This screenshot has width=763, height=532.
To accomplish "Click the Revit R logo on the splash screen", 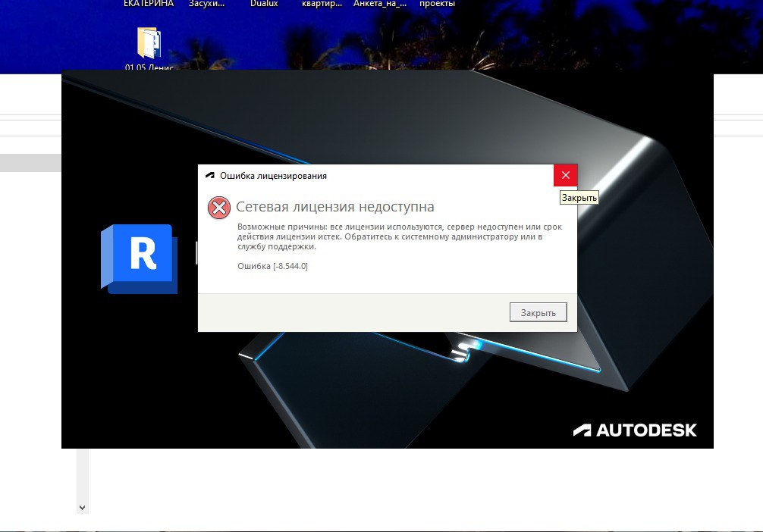I will click(x=139, y=258).
